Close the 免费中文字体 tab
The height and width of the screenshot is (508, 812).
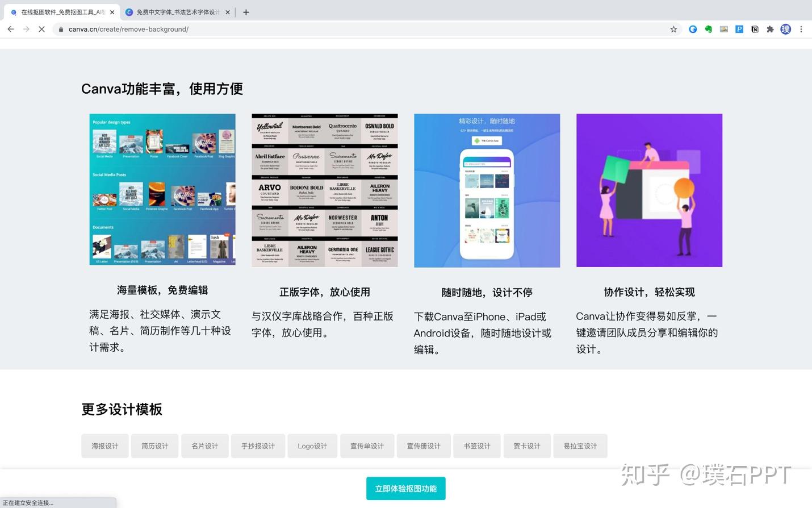228,12
